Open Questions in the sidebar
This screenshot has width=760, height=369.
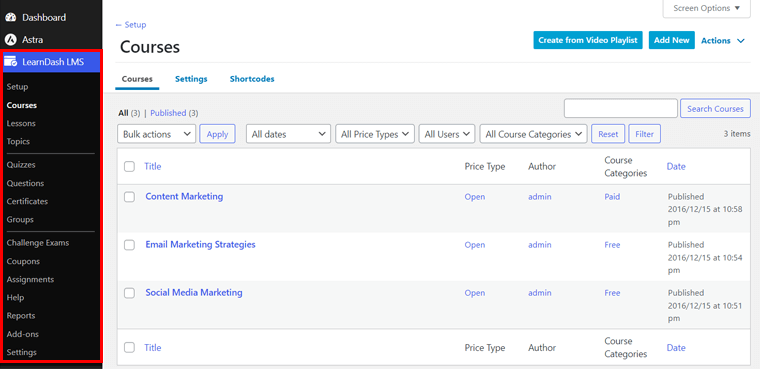[x=25, y=183]
